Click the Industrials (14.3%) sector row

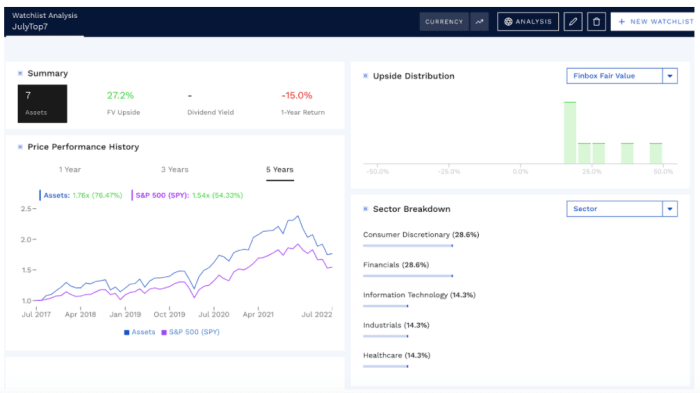396,330
